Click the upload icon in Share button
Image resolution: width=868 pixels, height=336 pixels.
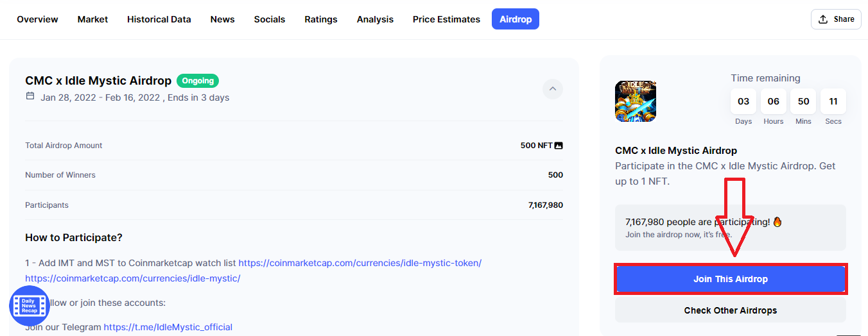823,19
